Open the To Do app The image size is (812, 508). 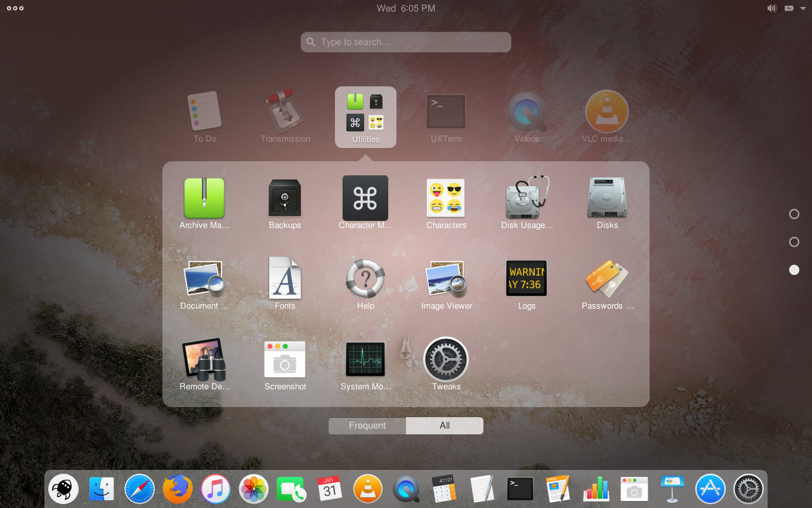pos(204,117)
